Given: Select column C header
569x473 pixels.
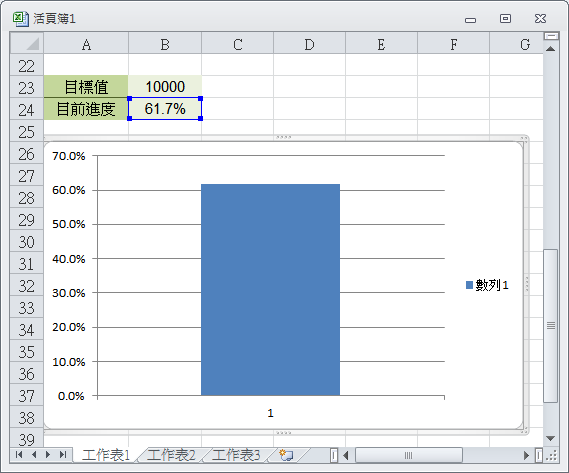Looking at the screenshot, I should 237,44.
